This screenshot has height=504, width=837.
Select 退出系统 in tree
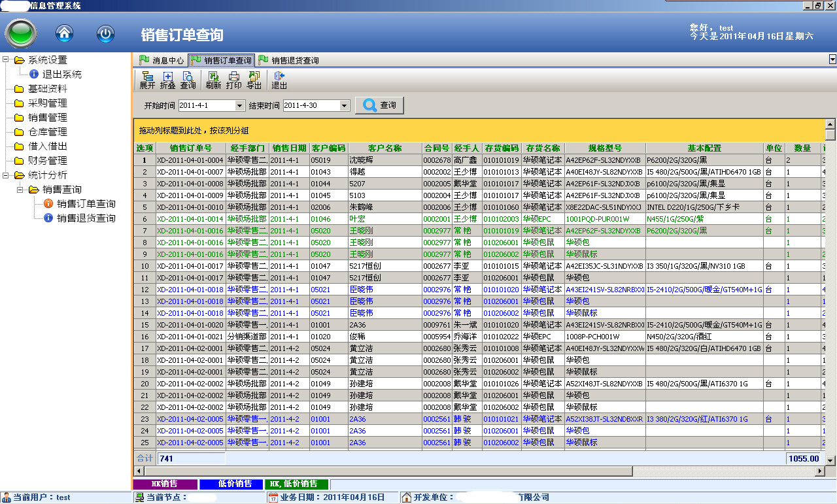coord(62,74)
